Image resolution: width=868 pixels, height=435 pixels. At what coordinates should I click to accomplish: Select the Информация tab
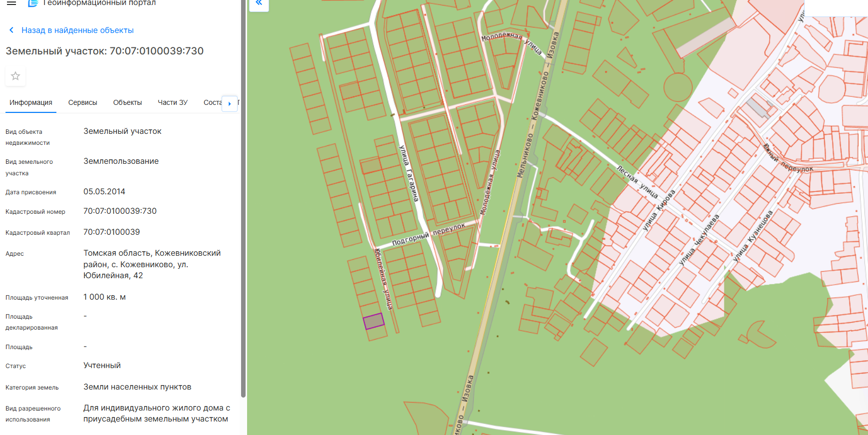click(x=30, y=103)
